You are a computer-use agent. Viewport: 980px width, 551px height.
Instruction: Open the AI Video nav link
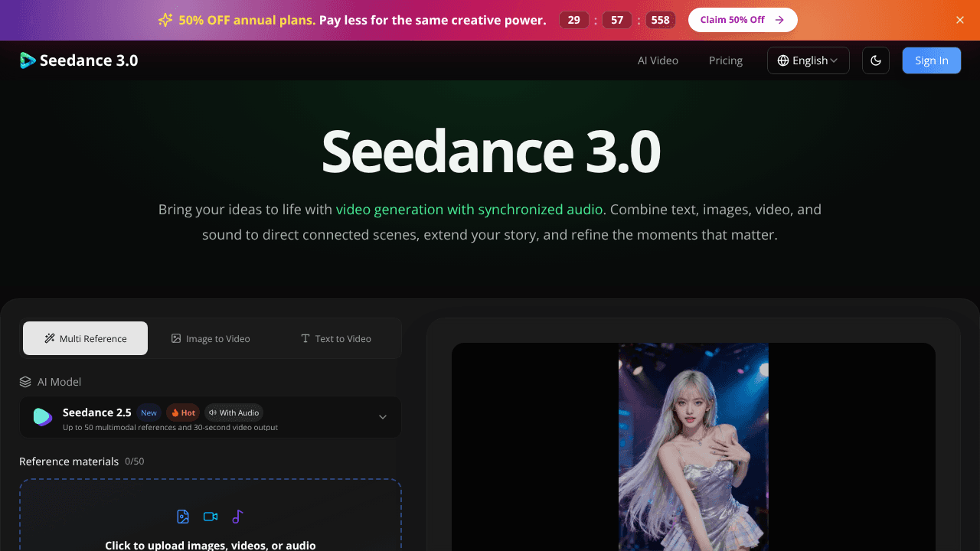click(x=658, y=60)
